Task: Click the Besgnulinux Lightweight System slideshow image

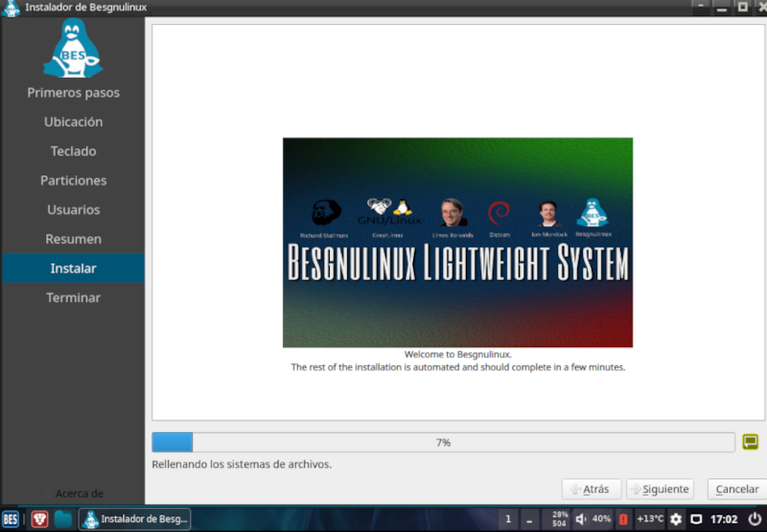Action: pos(457,243)
